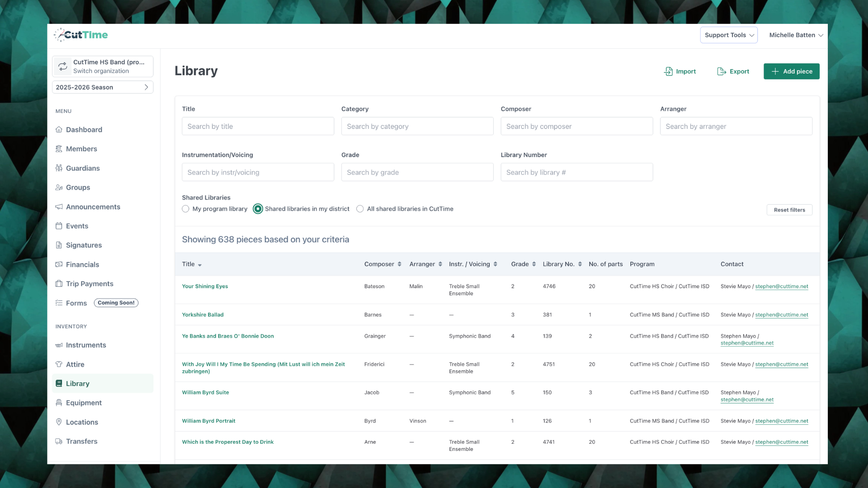Viewport: 868px width, 488px height.
Task: Go to the Trip Payments menu item
Action: pyautogui.click(x=89, y=284)
